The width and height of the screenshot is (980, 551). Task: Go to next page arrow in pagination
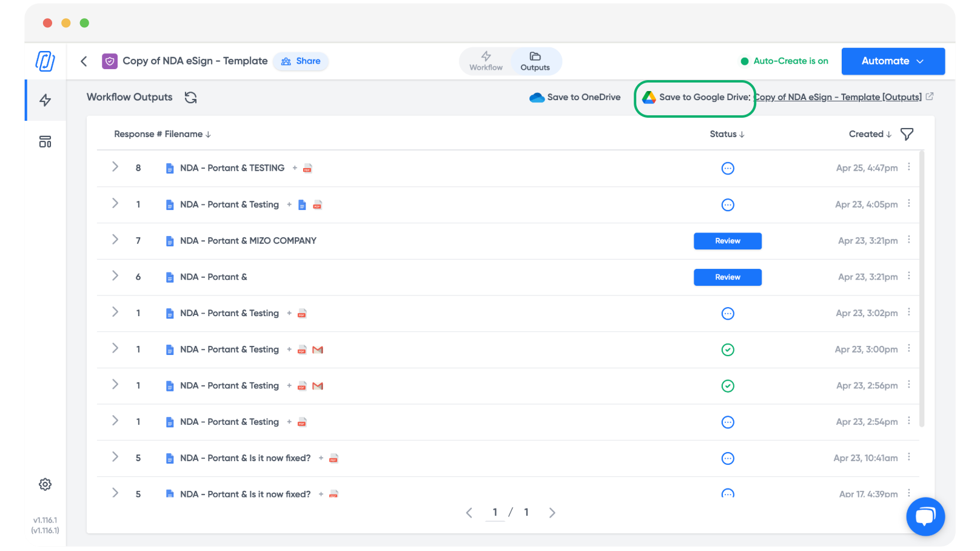(552, 513)
